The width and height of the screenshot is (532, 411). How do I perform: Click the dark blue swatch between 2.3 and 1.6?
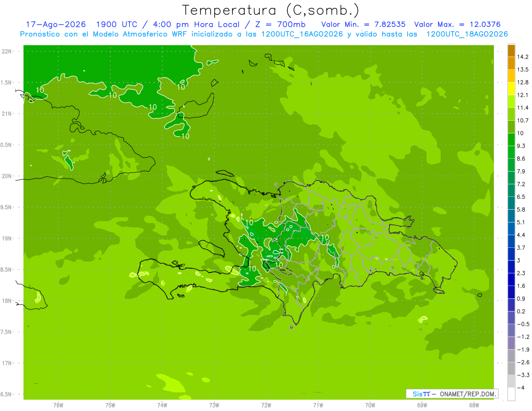click(511, 279)
